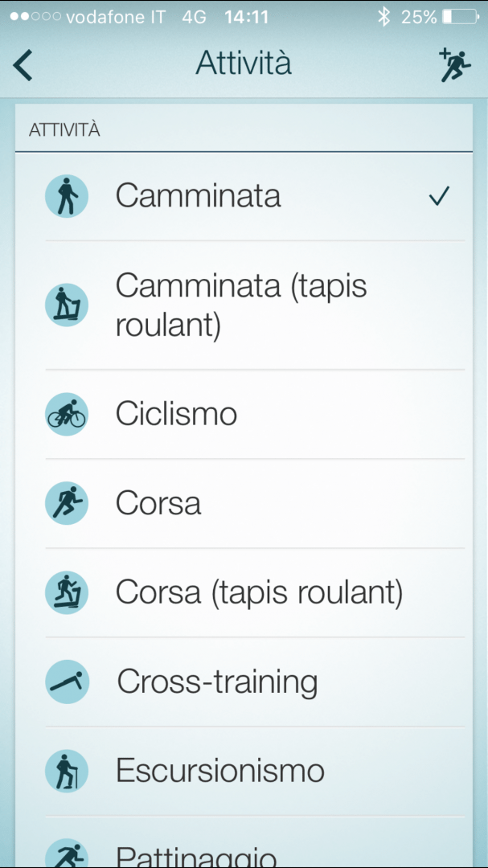488x868 pixels.
Task: Add a new activity with runner-plus icon
Action: [455, 65]
